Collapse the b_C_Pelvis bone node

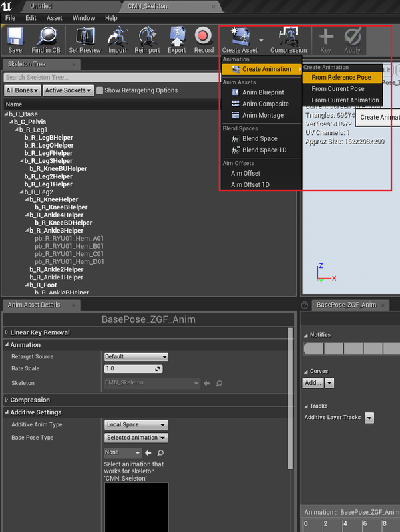click(x=11, y=122)
